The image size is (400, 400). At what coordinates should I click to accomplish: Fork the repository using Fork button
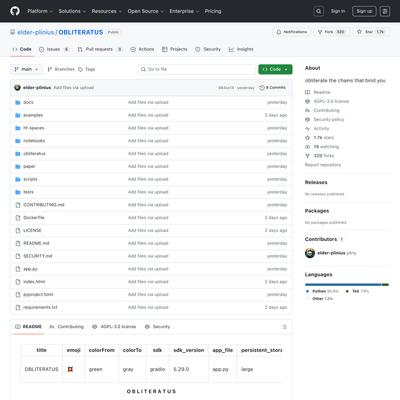331,32
